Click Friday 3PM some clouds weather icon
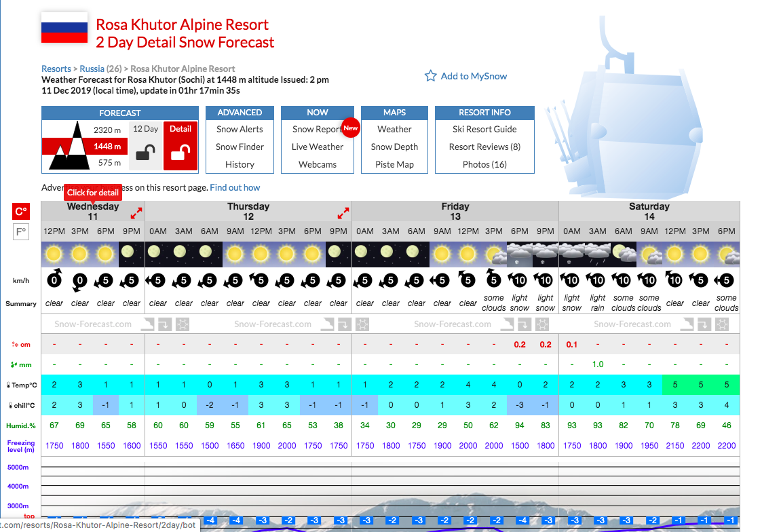This screenshot has width=762, height=532. pyautogui.click(x=494, y=254)
